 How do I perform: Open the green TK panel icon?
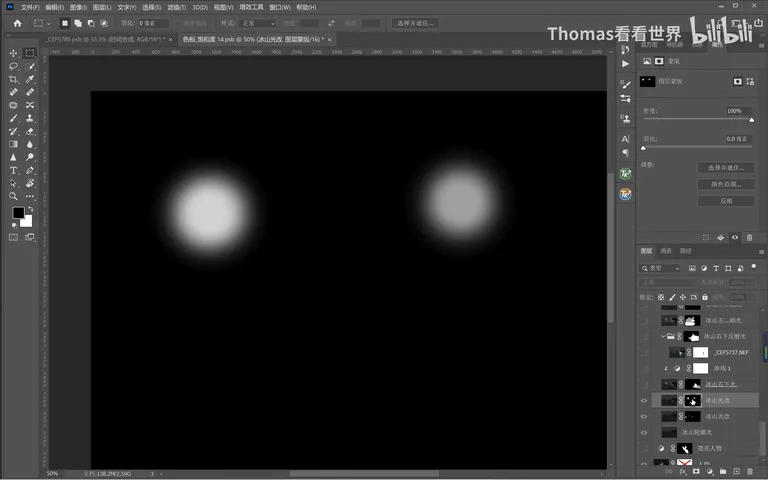tap(625, 174)
